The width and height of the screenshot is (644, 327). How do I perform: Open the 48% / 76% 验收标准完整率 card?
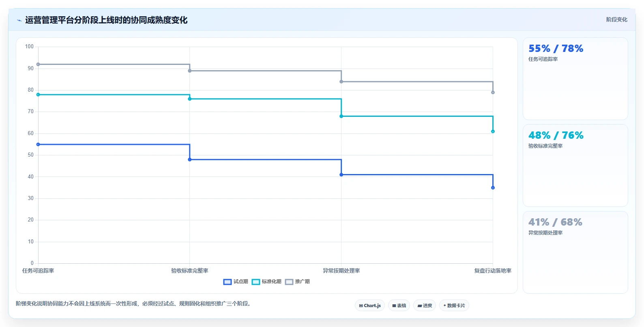[x=575, y=166]
